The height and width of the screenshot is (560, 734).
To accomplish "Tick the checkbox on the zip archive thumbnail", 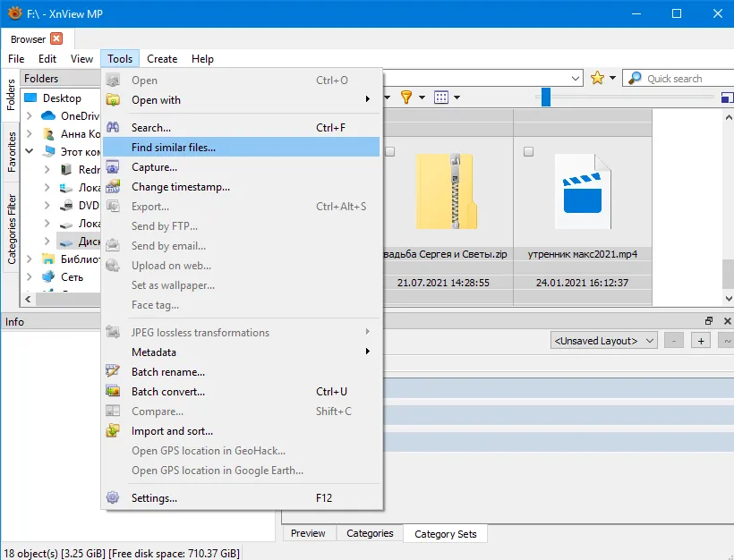I will click(x=390, y=151).
